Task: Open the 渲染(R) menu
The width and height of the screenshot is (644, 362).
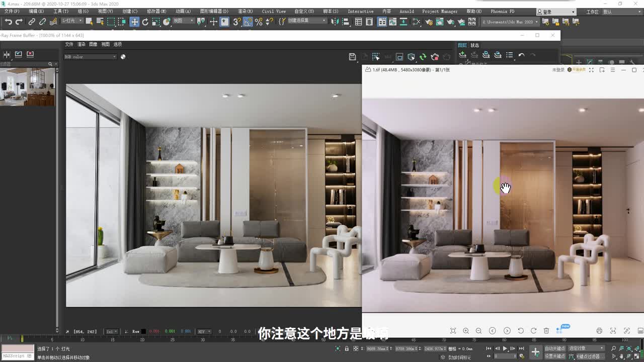Action: 247,11
